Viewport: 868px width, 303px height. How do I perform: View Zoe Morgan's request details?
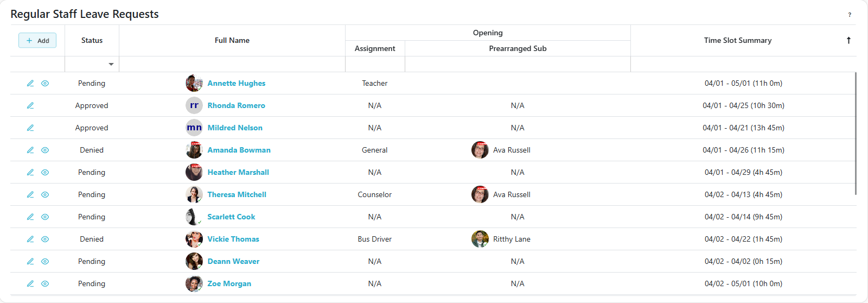[x=45, y=283]
